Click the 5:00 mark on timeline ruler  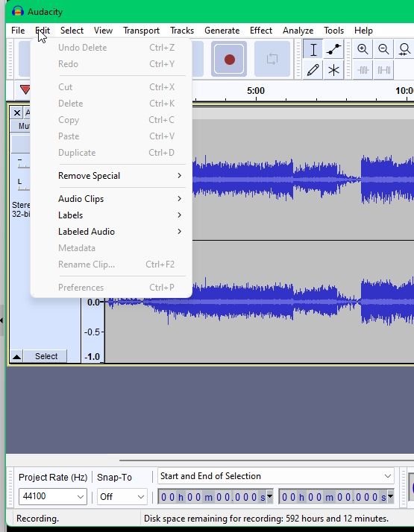pyautogui.click(x=256, y=91)
